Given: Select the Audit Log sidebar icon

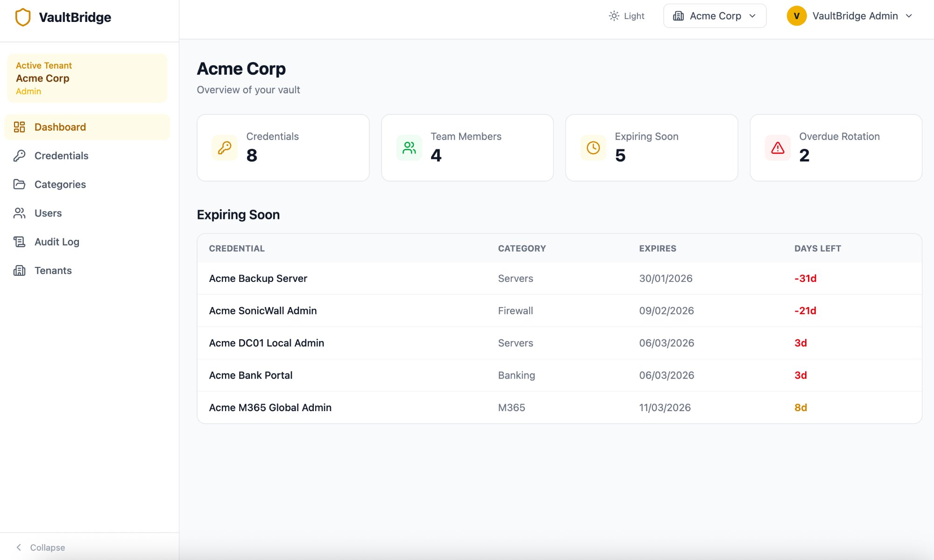Looking at the screenshot, I should coord(19,242).
